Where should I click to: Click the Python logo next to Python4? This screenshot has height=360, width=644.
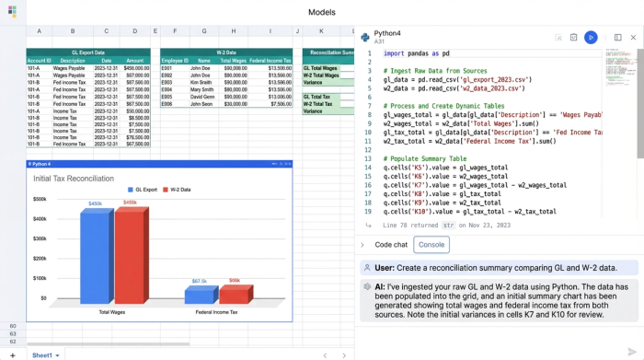365,38
